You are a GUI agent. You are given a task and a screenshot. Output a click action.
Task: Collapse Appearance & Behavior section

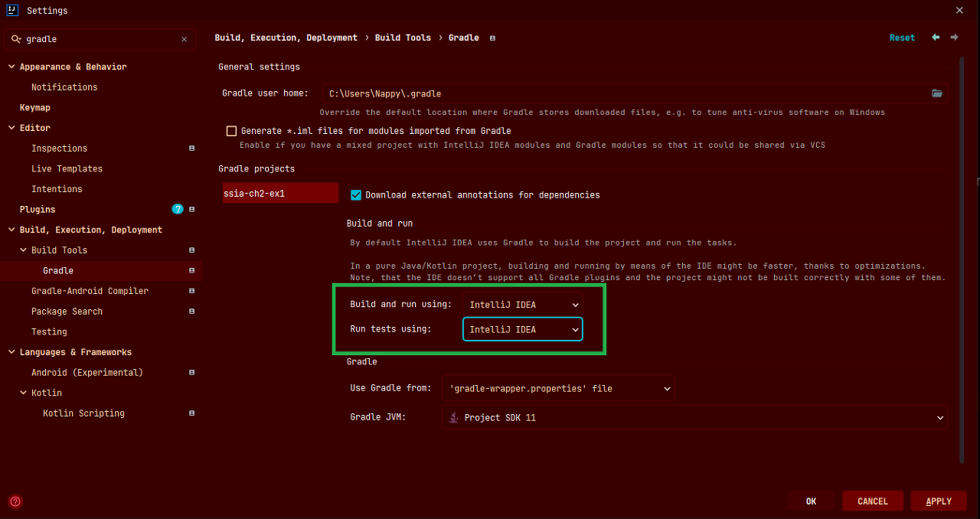tap(11, 67)
